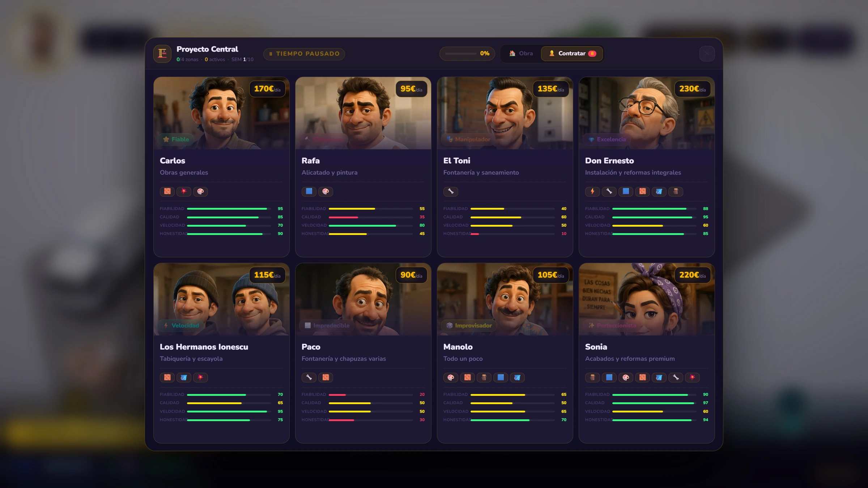Click Paco's 90€/día price tag
Image resolution: width=868 pixels, height=488 pixels.
click(411, 275)
